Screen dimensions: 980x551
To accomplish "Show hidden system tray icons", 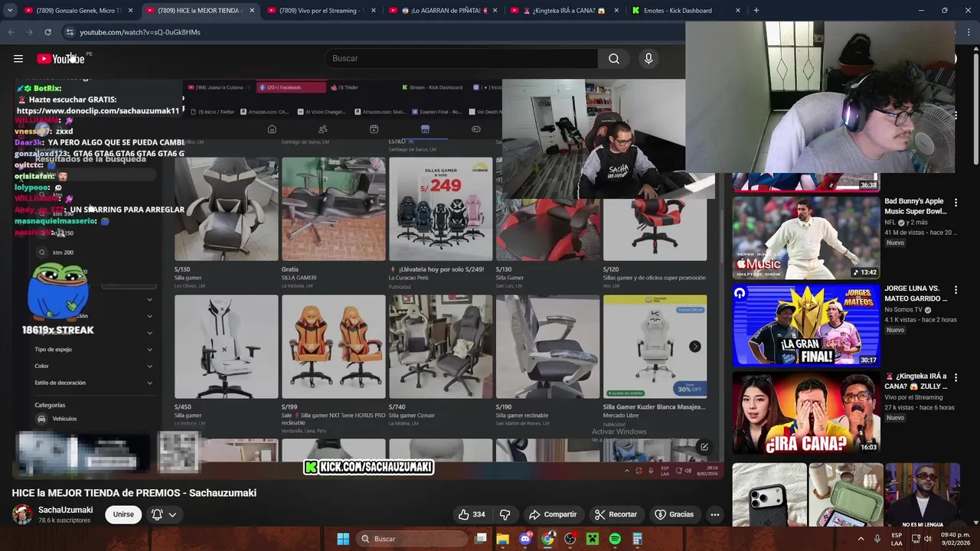I will coord(861,539).
